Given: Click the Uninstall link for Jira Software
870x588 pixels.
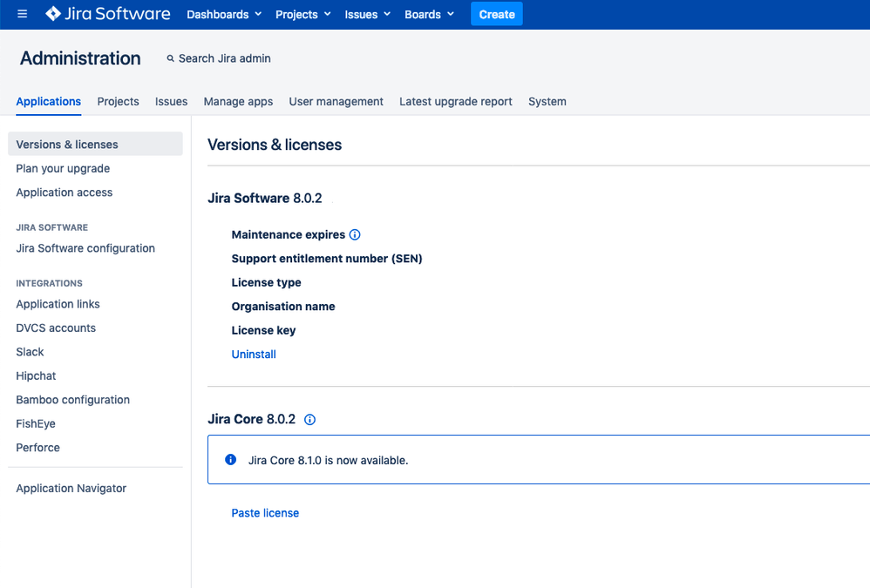Looking at the screenshot, I should click(254, 355).
